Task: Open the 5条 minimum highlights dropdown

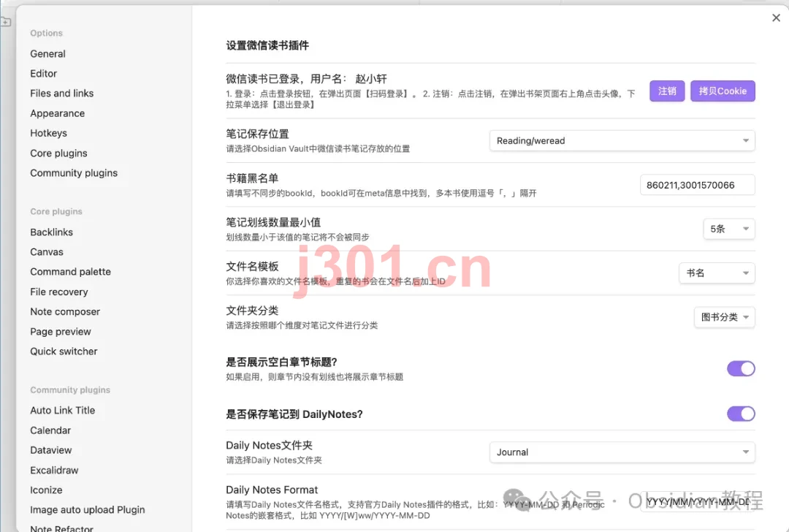Action: [729, 229]
